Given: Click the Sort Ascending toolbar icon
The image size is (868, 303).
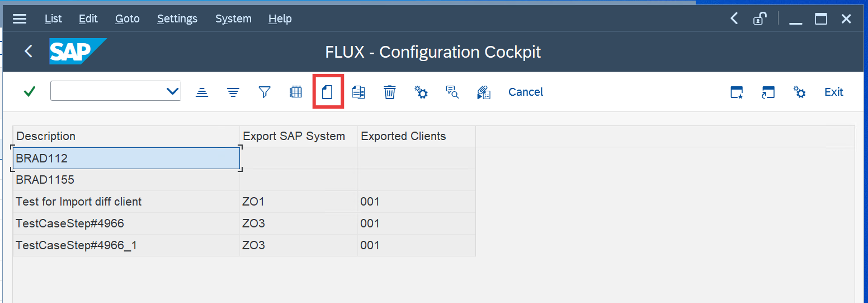Looking at the screenshot, I should click(202, 92).
